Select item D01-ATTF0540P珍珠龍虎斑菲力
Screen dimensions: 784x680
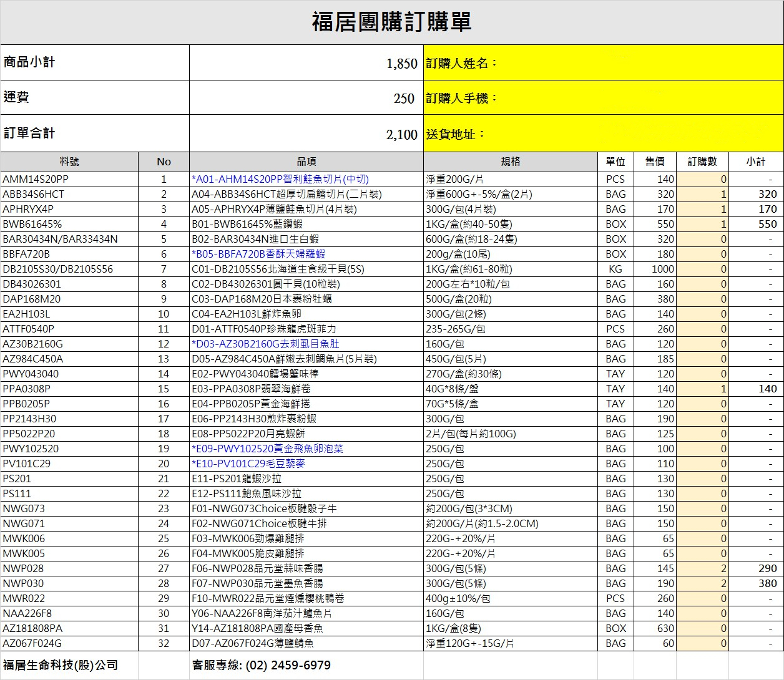(x=264, y=329)
